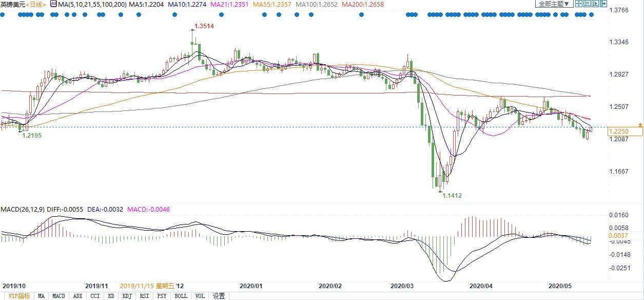Click the crosshair cursor icon
This screenshot has height=300, width=644.
click(578, 4)
